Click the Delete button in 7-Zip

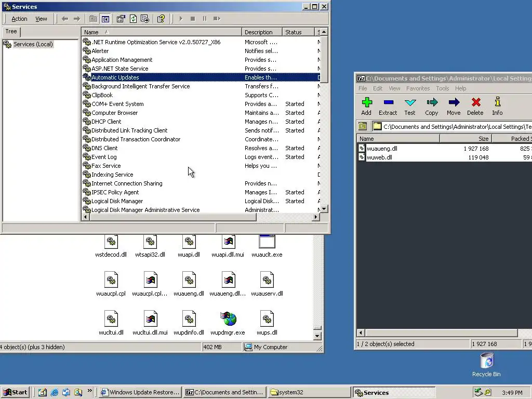[475, 107]
